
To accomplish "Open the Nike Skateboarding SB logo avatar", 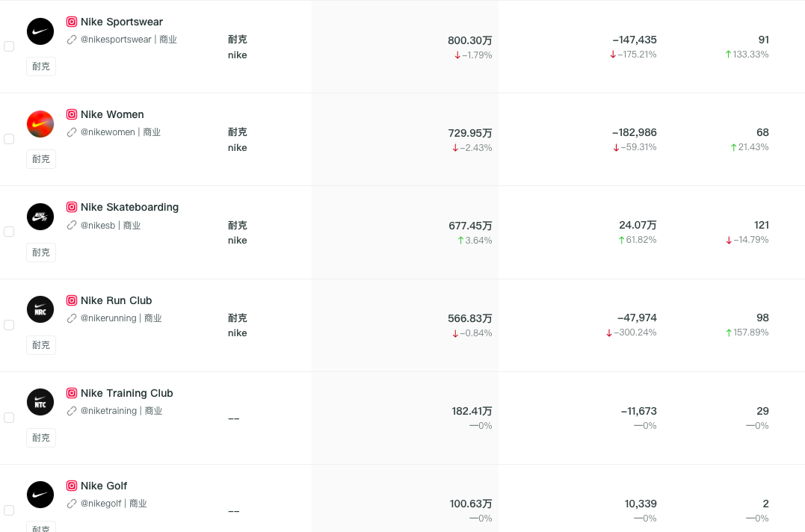I will pyautogui.click(x=40, y=217).
